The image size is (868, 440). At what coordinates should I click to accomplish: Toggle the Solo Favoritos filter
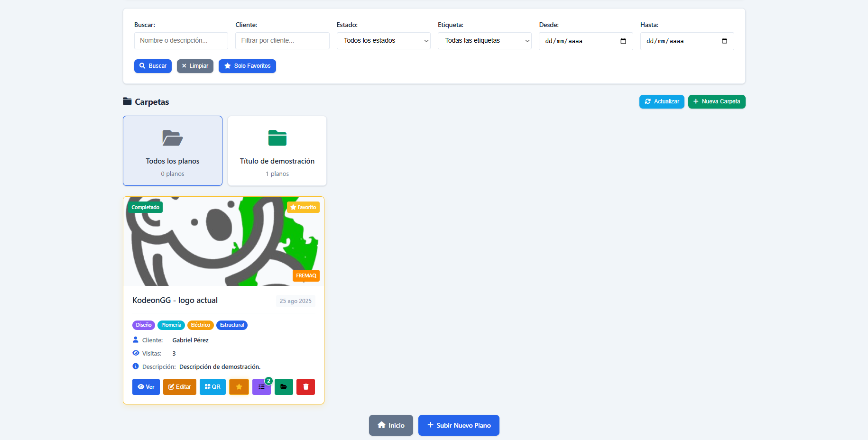247,66
